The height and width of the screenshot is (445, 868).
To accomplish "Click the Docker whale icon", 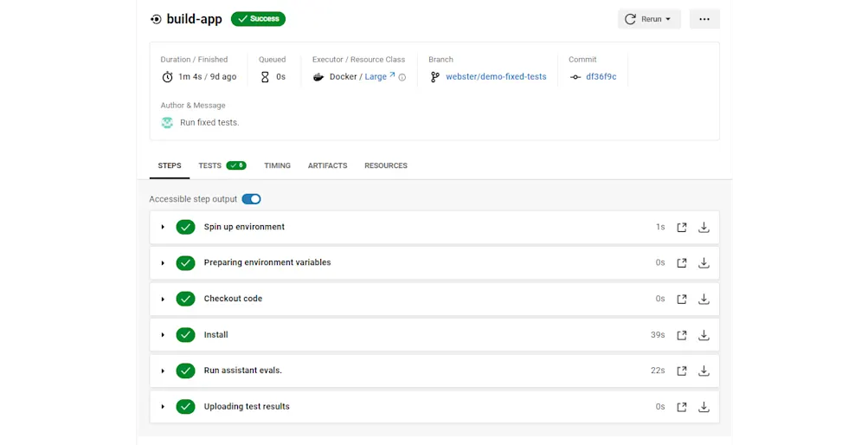I will 318,77.
